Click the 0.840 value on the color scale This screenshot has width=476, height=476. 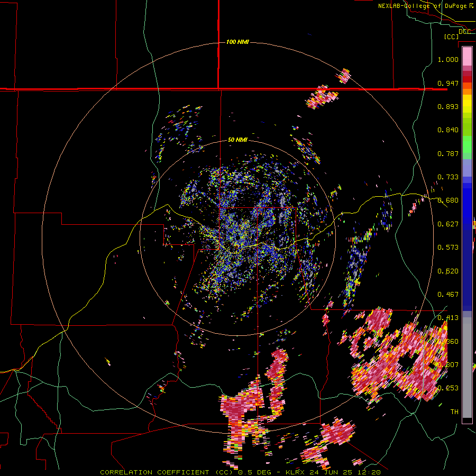click(448, 130)
